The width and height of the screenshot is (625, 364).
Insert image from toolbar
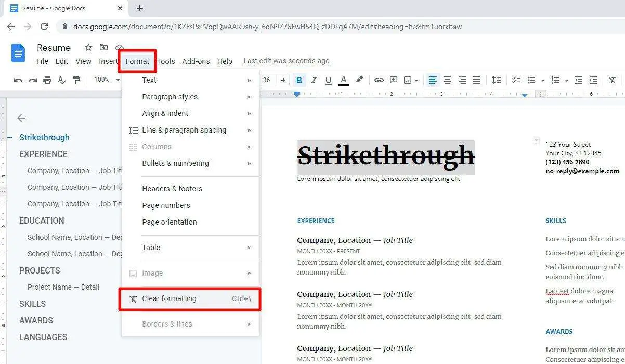pos(408,80)
